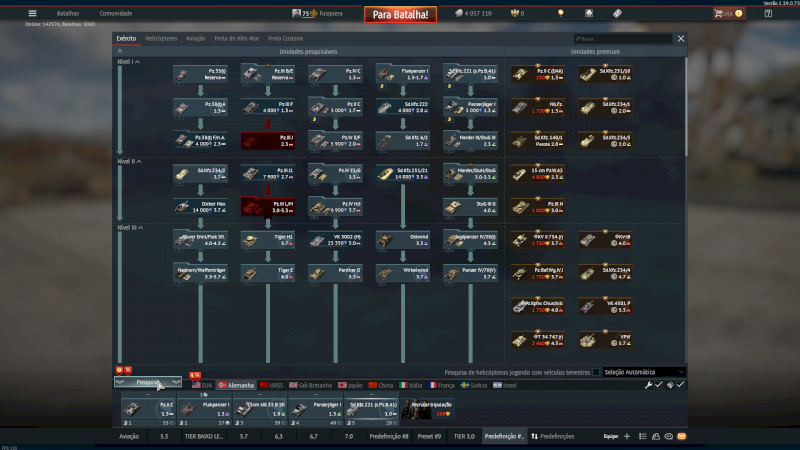Screen dimensions: 800x450
Task: Click the Pesquisas button
Action: (148, 382)
